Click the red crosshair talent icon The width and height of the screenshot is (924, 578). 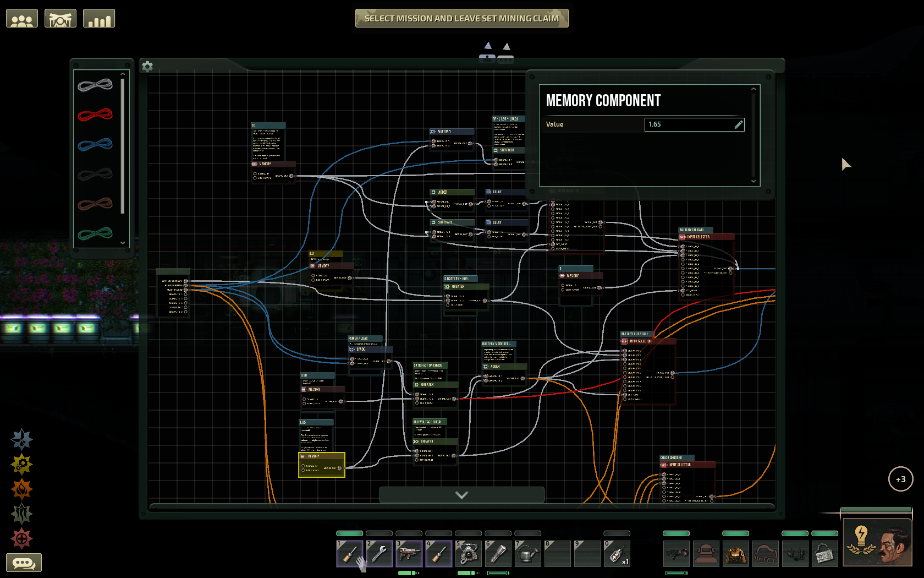pos(22,538)
